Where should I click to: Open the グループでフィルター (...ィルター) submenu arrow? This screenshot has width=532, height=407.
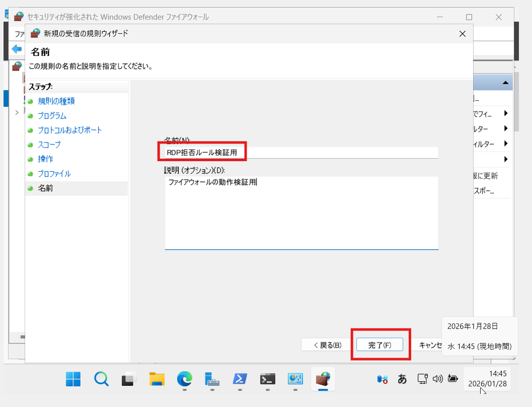pyautogui.click(x=505, y=144)
